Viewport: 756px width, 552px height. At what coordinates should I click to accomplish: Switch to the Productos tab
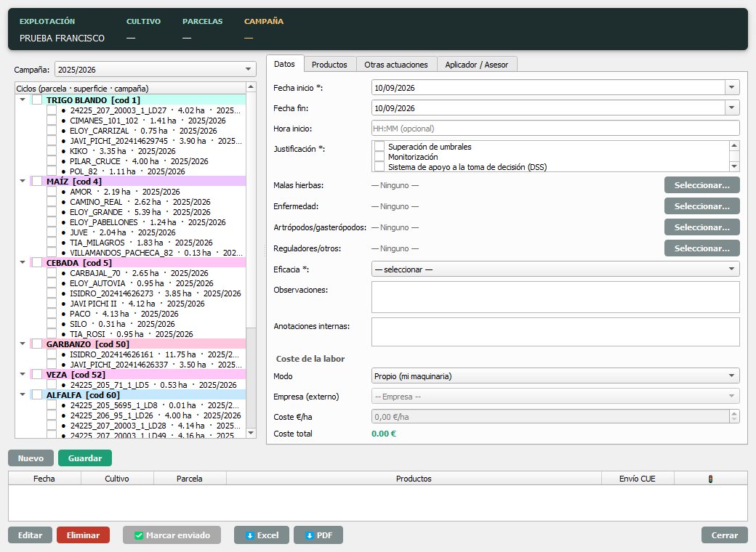click(x=329, y=65)
